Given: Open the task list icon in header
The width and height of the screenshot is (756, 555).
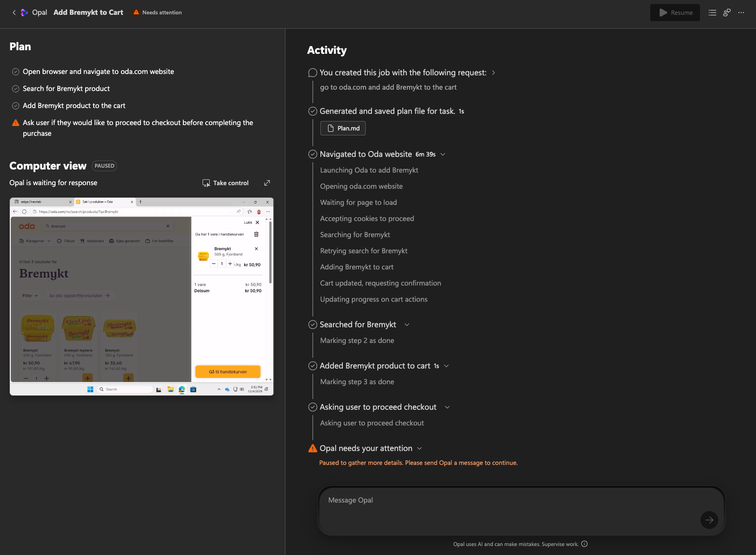Looking at the screenshot, I should point(712,13).
